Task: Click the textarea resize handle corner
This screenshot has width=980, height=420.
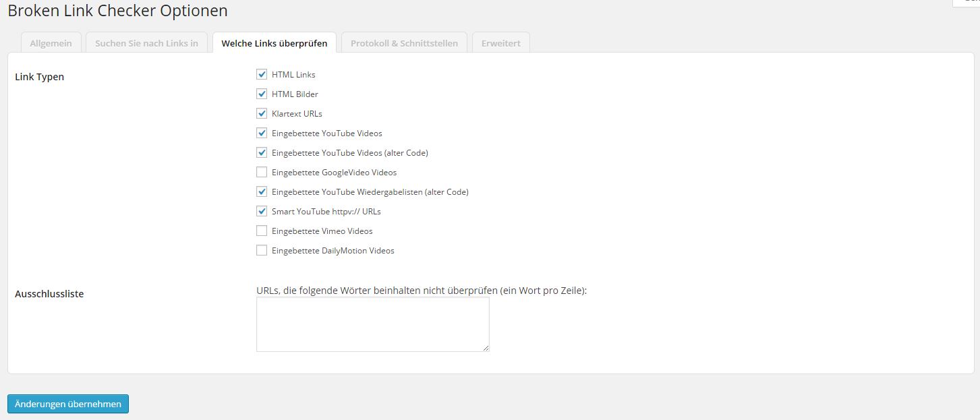Action: [486, 348]
